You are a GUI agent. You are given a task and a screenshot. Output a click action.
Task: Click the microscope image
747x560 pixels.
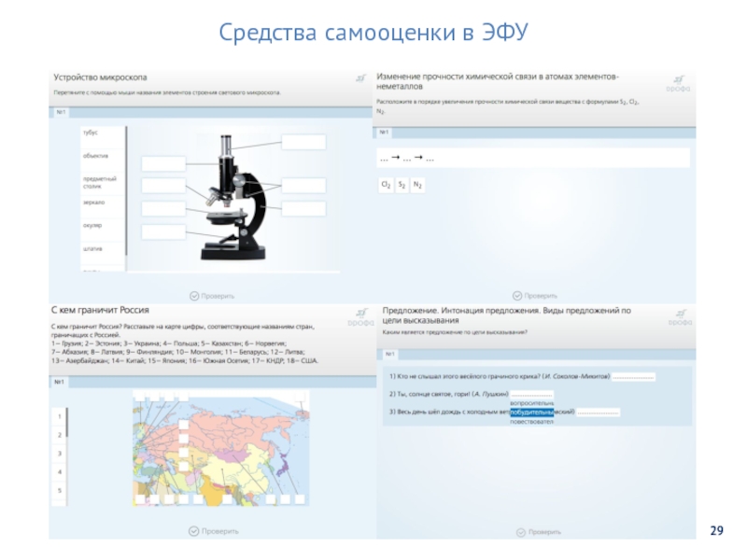click(x=233, y=198)
